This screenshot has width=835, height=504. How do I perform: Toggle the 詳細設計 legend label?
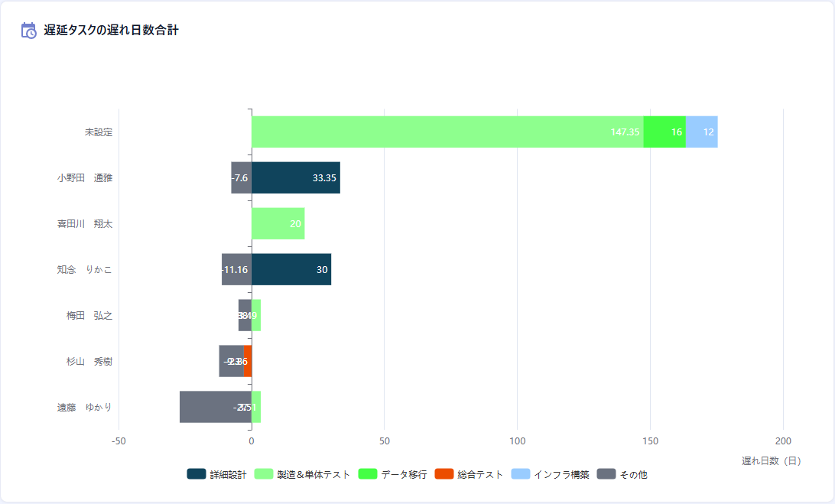[228, 474]
